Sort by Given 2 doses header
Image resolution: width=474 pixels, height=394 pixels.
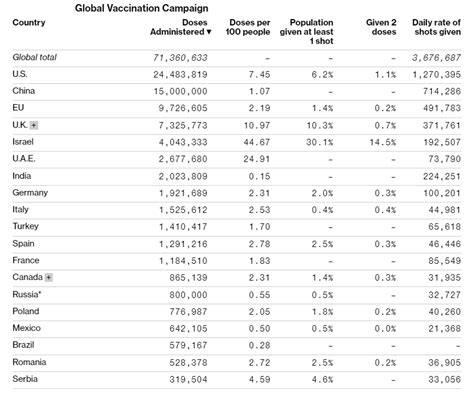381,27
